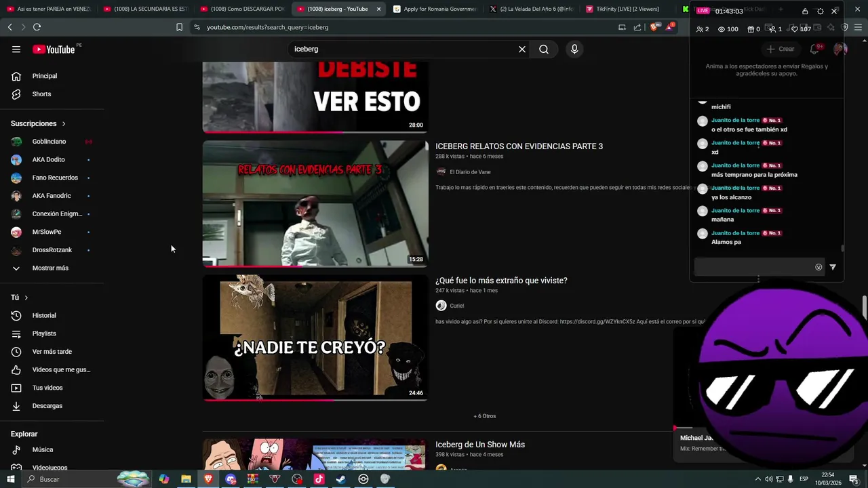Screen dimensions: 868x488
Task: Open the Windows notification center
Action: tap(854, 479)
